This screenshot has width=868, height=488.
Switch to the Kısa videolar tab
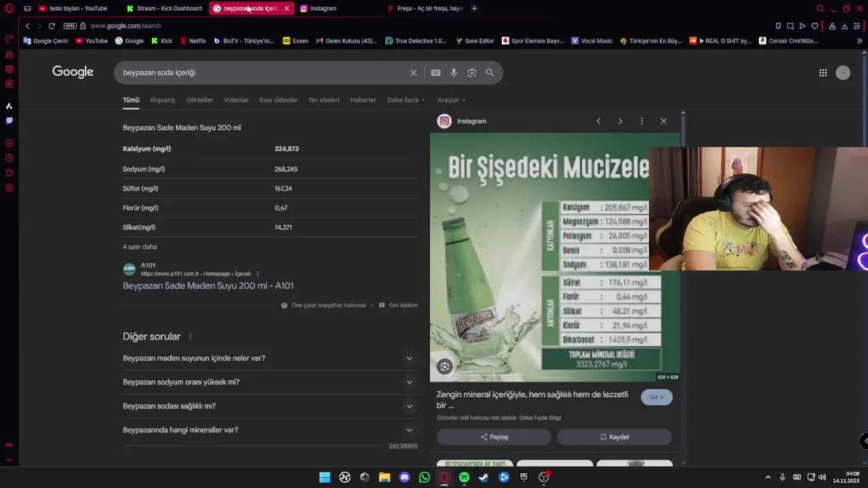[x=278, y=100]
